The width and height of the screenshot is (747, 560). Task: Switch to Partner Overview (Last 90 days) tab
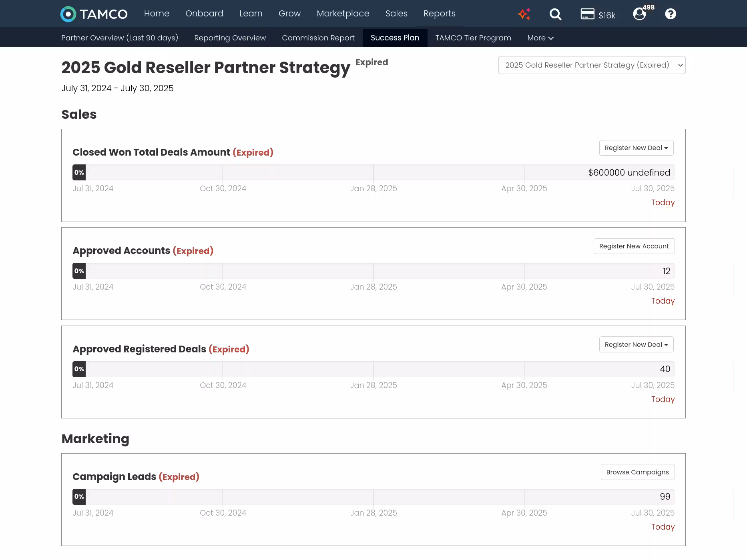(120, 38)
